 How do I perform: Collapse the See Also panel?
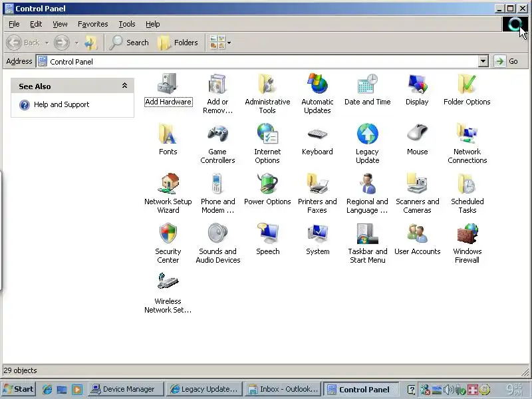(x=124, y=86)
